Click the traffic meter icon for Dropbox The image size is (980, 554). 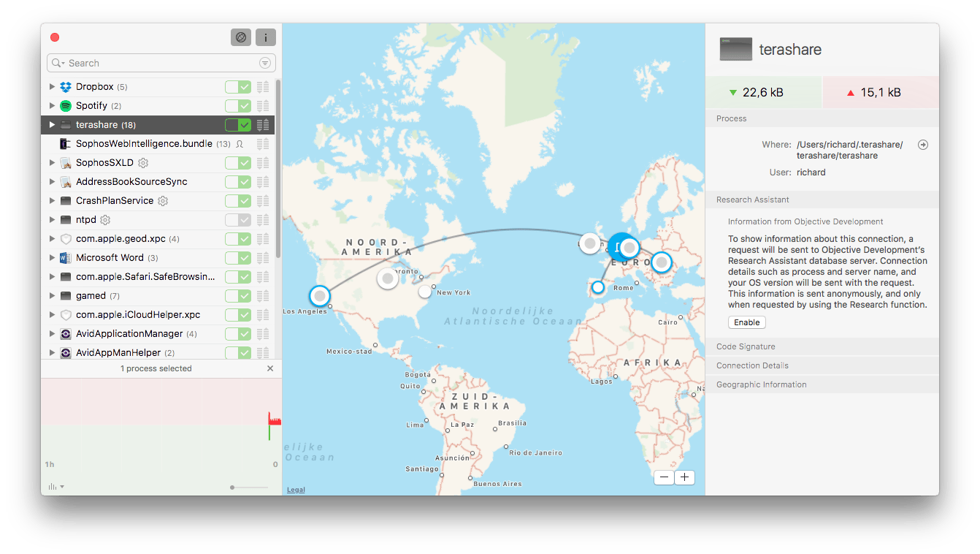coord(263,87)
